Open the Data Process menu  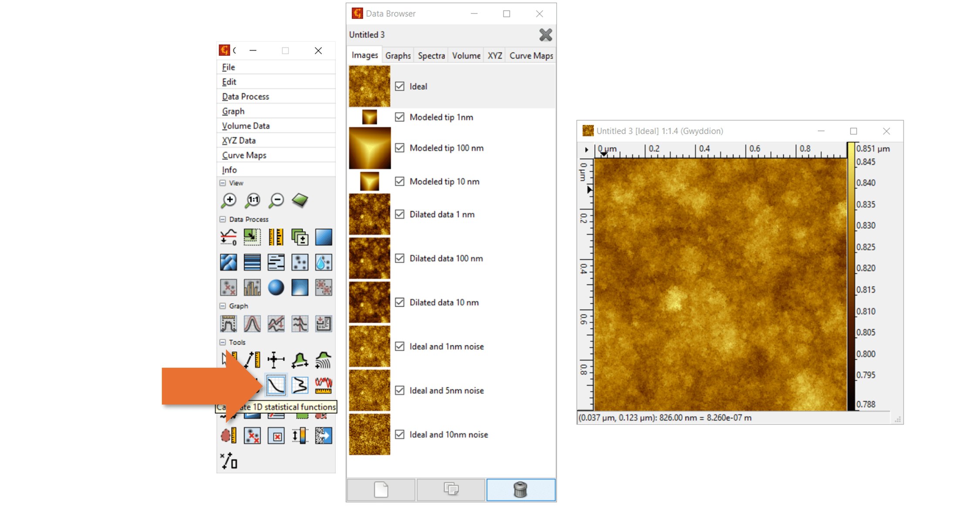246,96
